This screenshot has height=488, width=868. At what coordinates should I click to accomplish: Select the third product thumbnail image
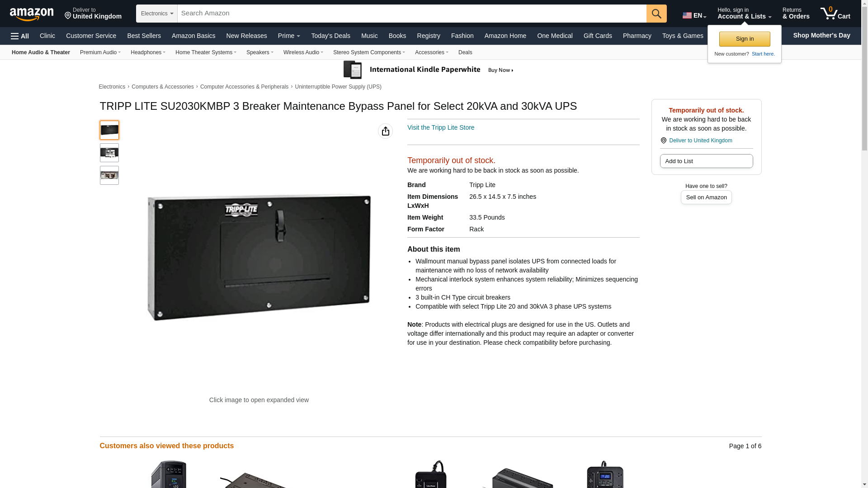[109, 175]
